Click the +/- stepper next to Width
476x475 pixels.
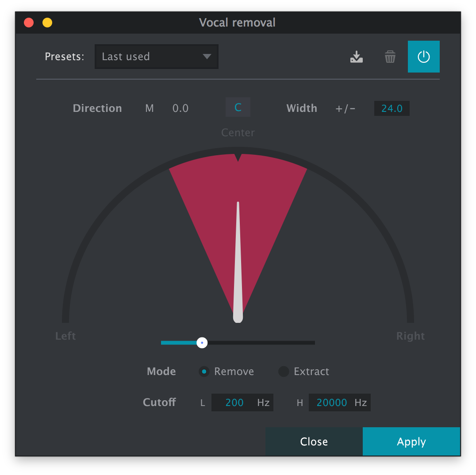pyautogui.click(x=345, y=108)
